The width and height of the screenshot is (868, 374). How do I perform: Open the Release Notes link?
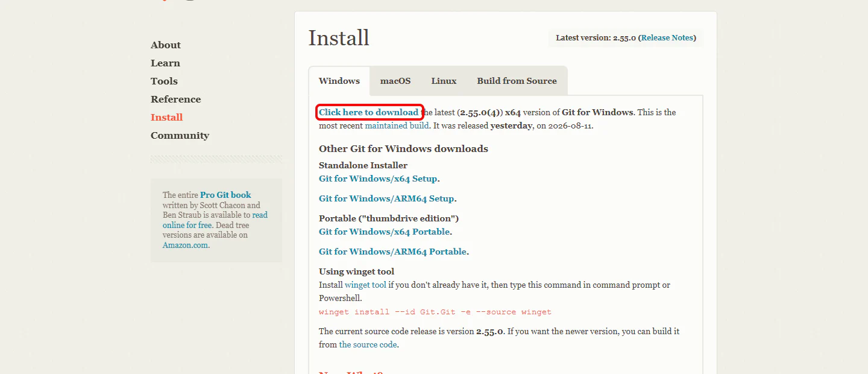tap(667, 38)
